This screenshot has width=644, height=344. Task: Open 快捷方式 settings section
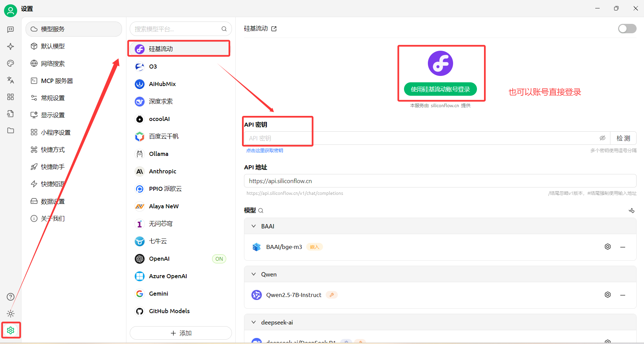tap(74, 149)
